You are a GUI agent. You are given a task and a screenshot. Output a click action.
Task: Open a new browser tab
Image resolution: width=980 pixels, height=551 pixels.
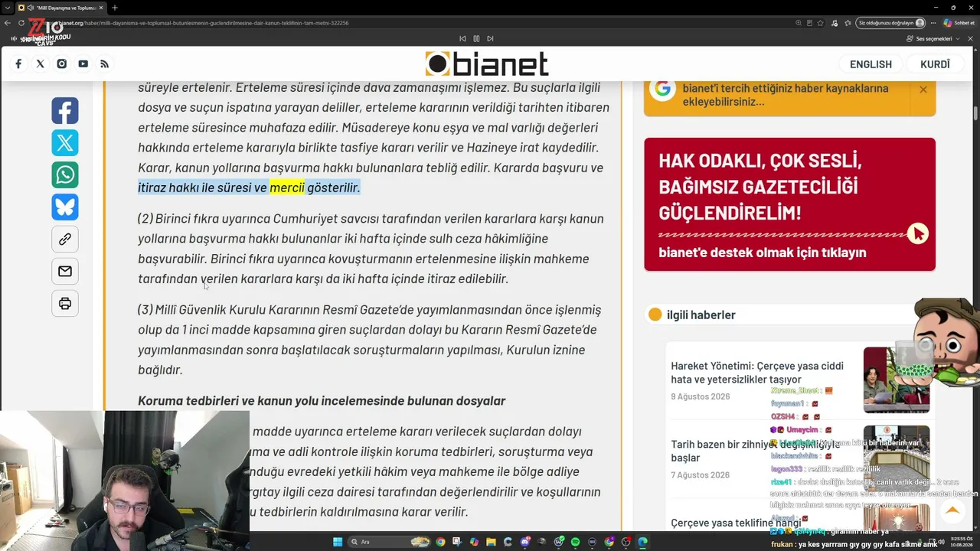[114, 8]
